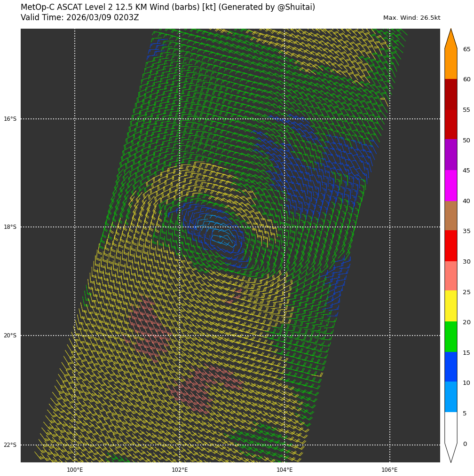Image resolution: width=474 pixels, height=476 pixels.
Task: Select the purple 45–50 kt colorbar segment
Action: 450,154
